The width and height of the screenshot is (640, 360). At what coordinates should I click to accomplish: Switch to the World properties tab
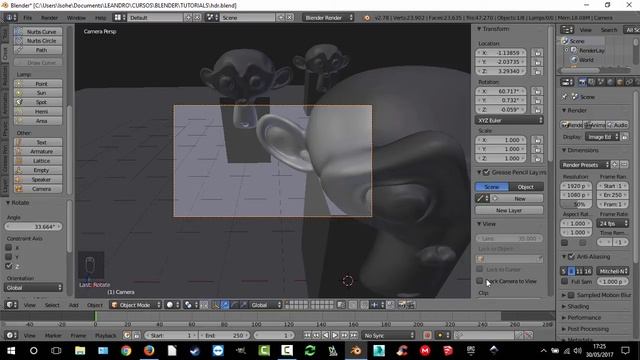click(x=610, y=82)
